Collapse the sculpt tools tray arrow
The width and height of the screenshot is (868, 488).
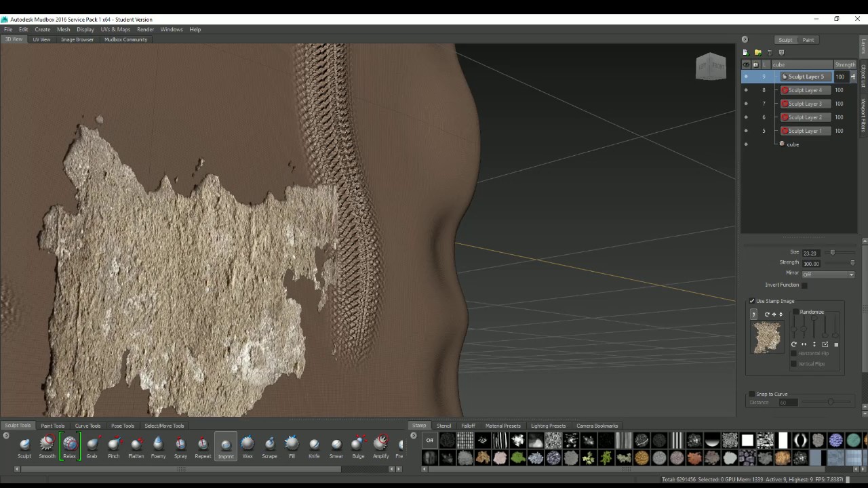click(x=6, y=435)
